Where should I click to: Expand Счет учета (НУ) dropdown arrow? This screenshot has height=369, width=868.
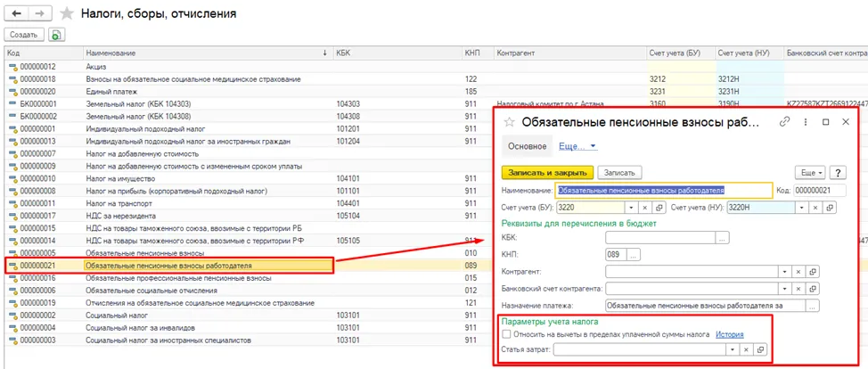tap(803, 208)
